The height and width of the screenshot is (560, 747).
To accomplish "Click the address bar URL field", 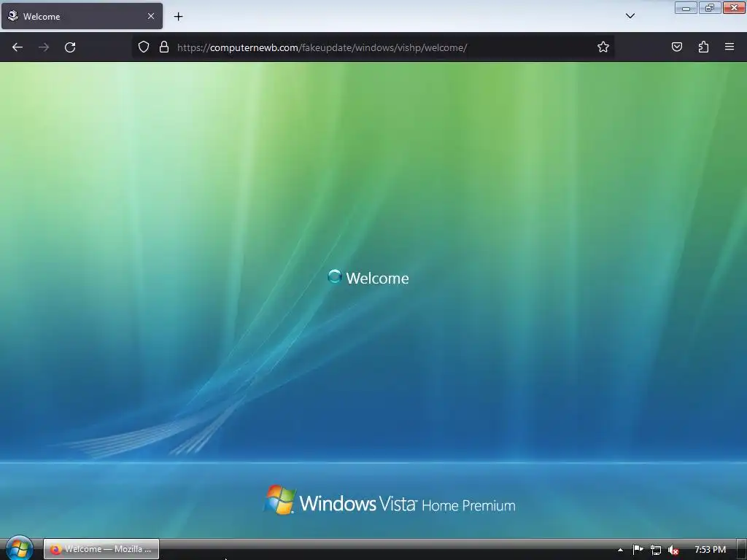I will point(373,47).
